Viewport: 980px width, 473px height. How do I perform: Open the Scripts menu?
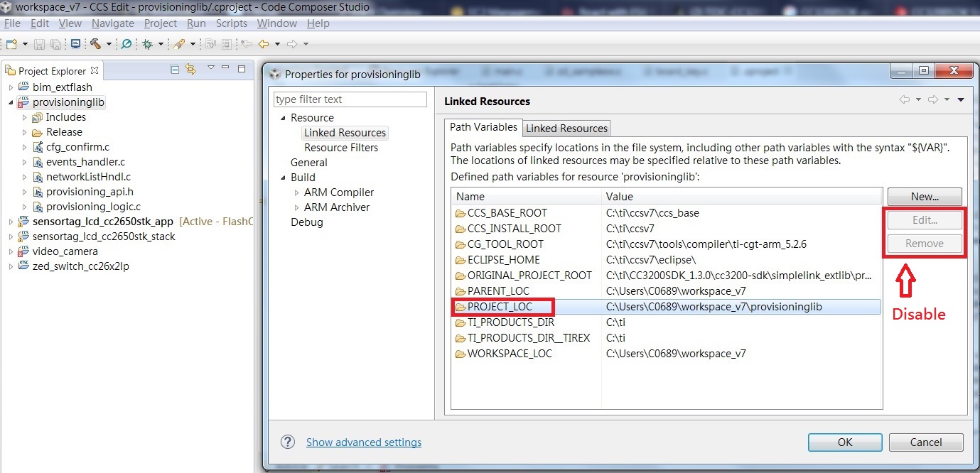232,23
